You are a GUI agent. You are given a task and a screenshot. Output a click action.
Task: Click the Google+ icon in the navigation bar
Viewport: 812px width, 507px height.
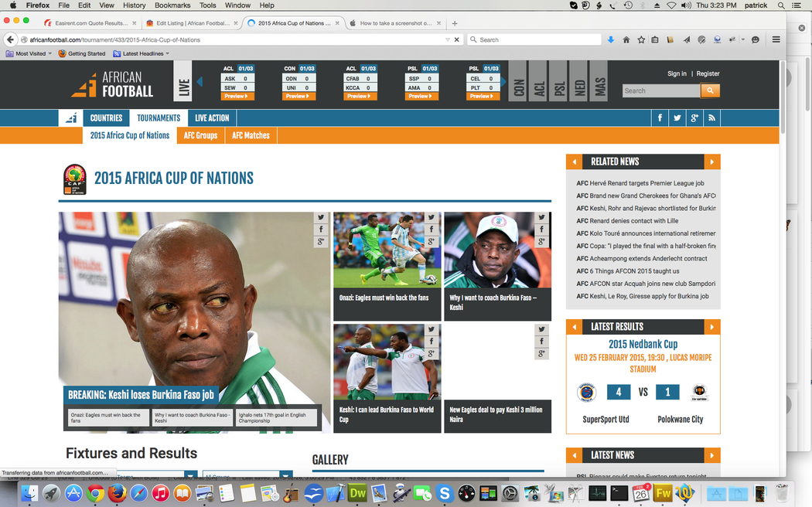[x=694, y=118]
